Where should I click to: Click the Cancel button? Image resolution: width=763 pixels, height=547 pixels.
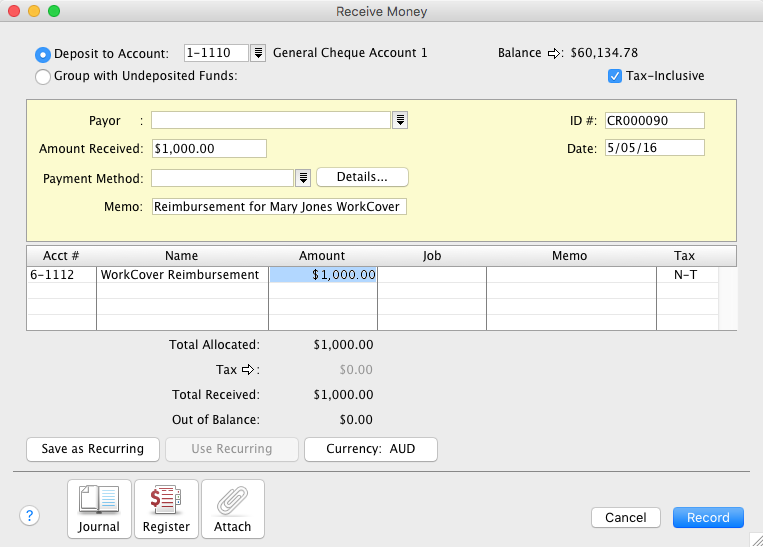pyautogui.click(x=626, y=518)
